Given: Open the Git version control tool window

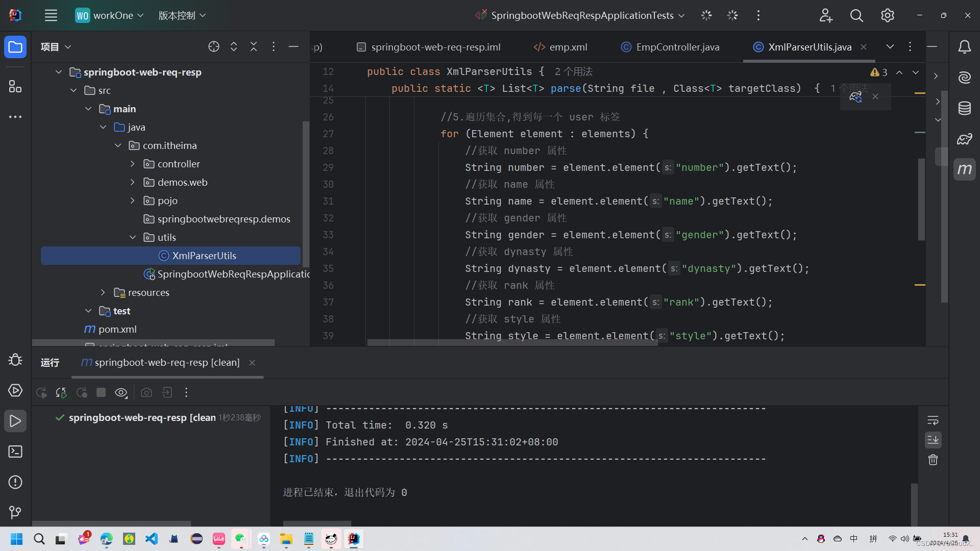Looking at the screenshot, I should point(15,512).
